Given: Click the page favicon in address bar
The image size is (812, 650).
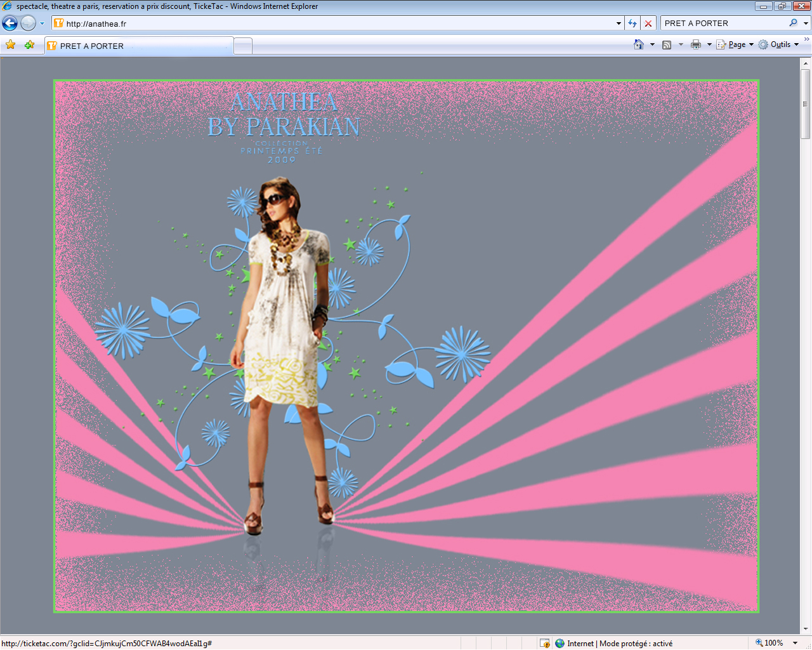Looking at the screenshot, I should pos(59,23).
